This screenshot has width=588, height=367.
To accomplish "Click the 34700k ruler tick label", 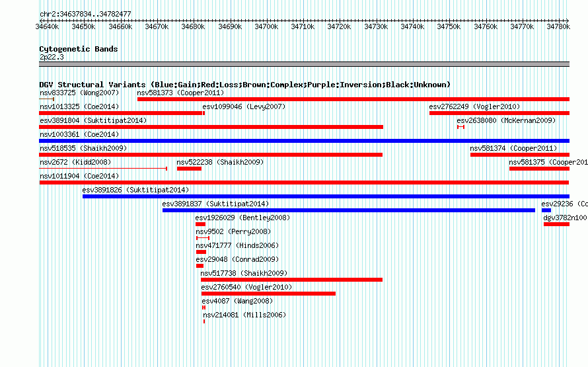I will coord(266,26).
